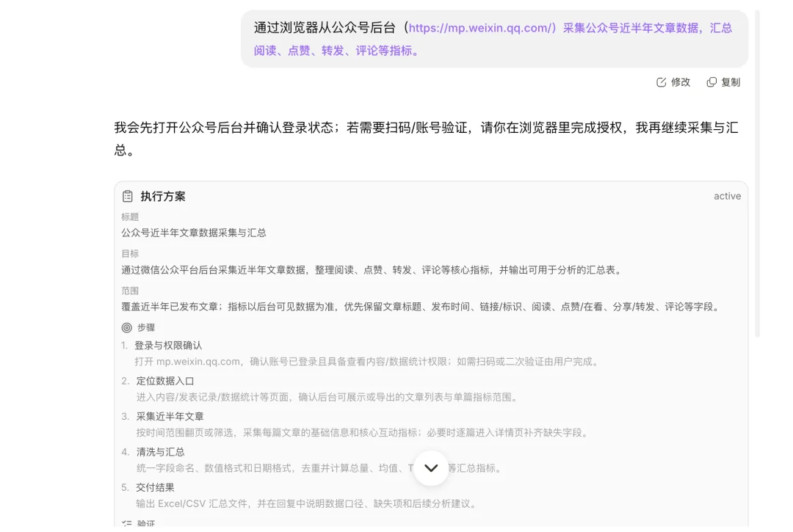Click step detail starting 输出 Excel/CSV

tap(308, 503)
